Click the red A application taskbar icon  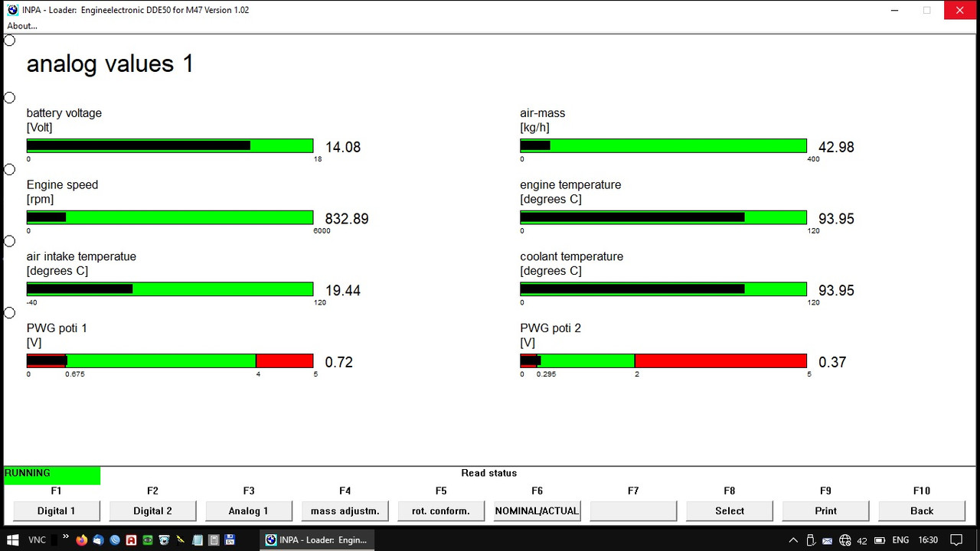pyautogui.click(x=131, y=540)
